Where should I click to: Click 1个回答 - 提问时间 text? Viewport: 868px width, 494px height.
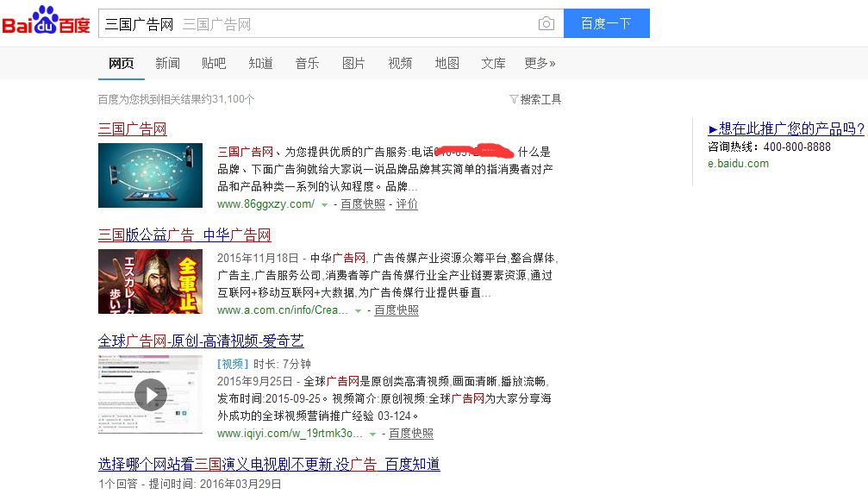[190, 484]
